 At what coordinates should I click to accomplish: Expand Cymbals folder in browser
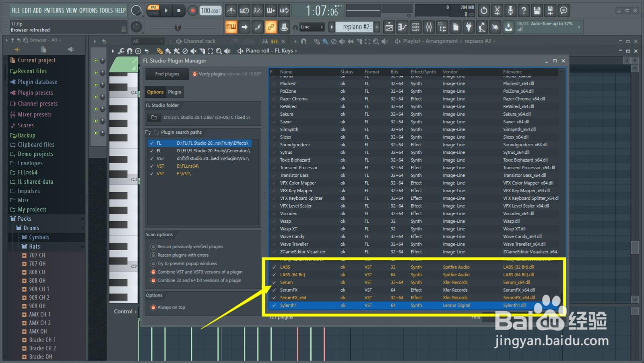(x=39, y=237)
